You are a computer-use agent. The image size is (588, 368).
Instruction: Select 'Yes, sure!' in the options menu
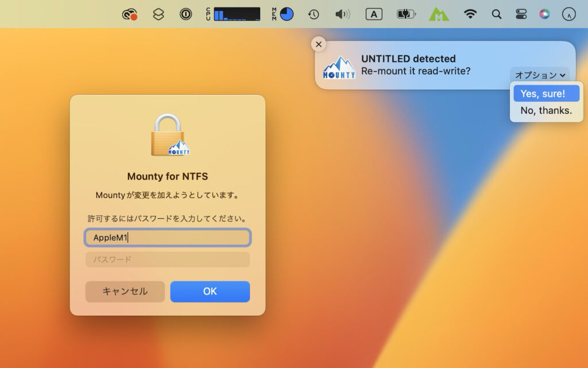click(546, 93)
